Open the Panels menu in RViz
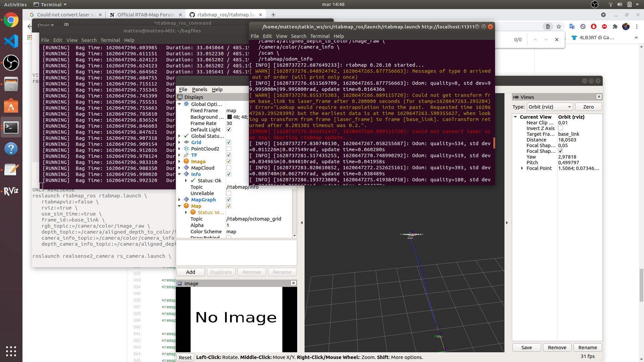 (199, 89)
